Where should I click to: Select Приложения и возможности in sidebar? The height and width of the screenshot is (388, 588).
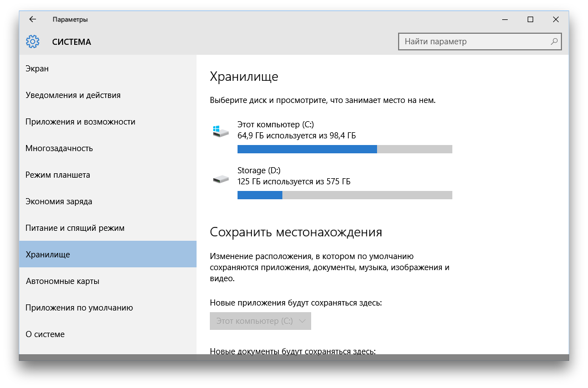point(80,122)
